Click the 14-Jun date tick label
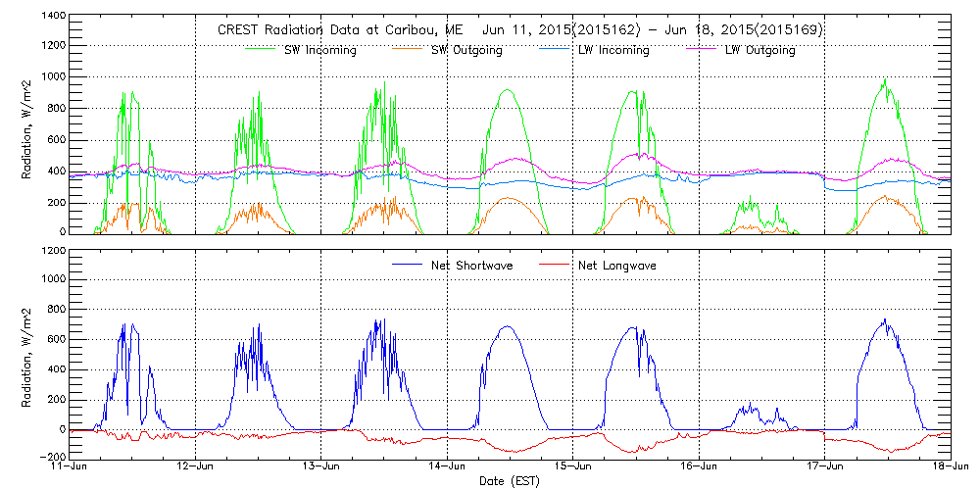The width and height of the screenshot is (980, 490). (447, 467)
